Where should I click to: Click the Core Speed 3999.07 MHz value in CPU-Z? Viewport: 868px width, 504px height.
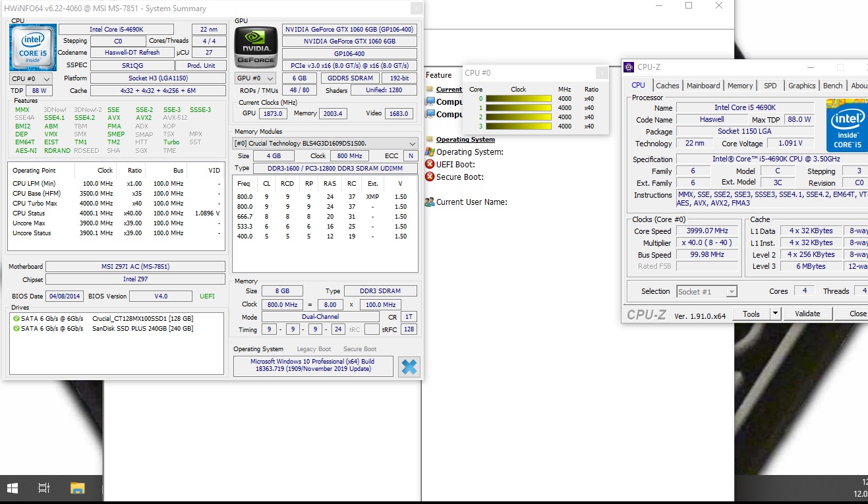pos(709,231)
